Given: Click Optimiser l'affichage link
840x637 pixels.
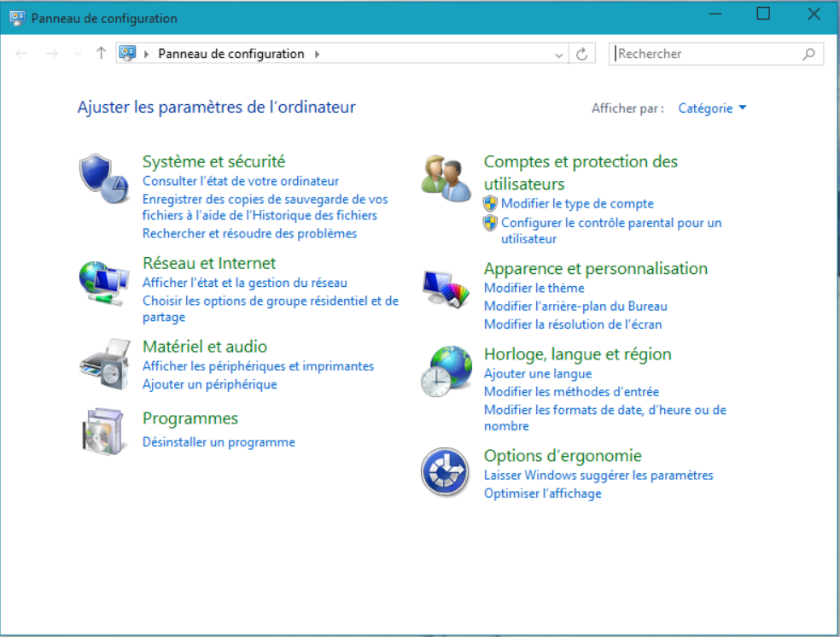Looking at the screenshot, I should click(543, 494).
